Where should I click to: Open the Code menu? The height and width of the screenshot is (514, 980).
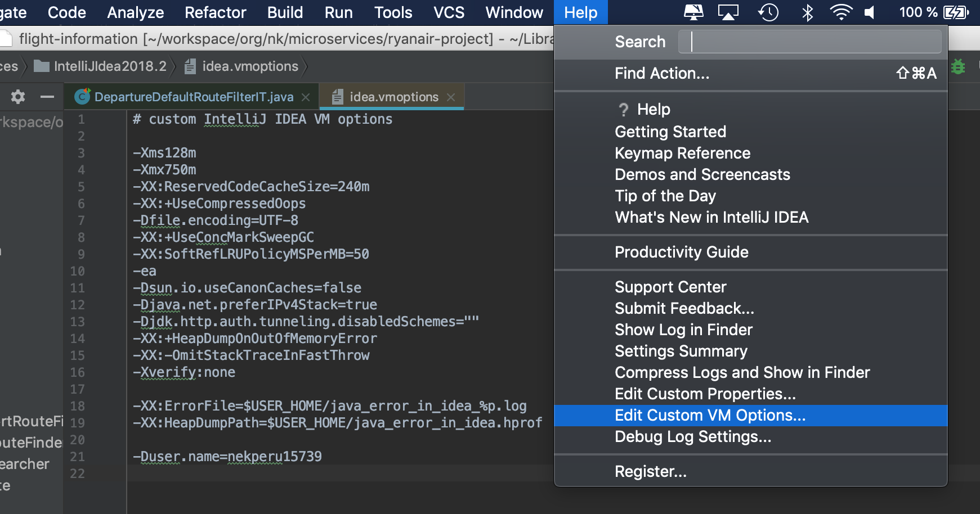click(x=67, y=12)
